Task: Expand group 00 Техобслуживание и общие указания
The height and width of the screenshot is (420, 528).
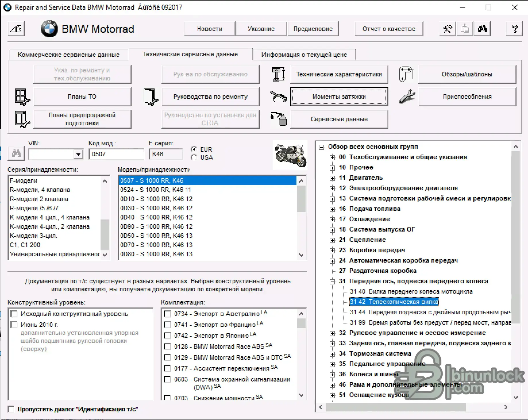Action: 332,157
